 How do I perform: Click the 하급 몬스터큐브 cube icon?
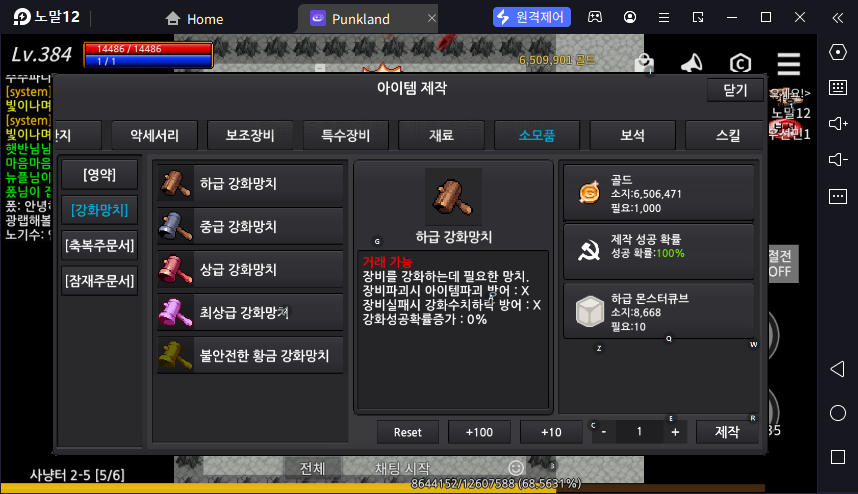point(589,311)
